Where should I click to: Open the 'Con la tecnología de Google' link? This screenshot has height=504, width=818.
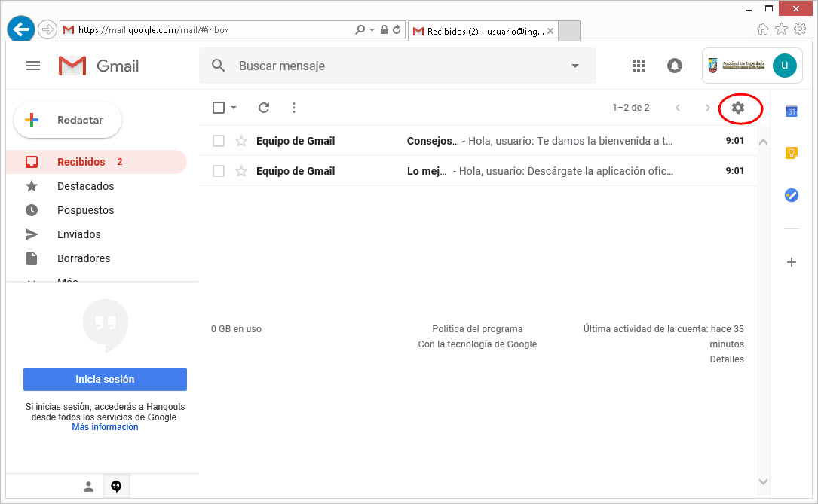point(477,344)
